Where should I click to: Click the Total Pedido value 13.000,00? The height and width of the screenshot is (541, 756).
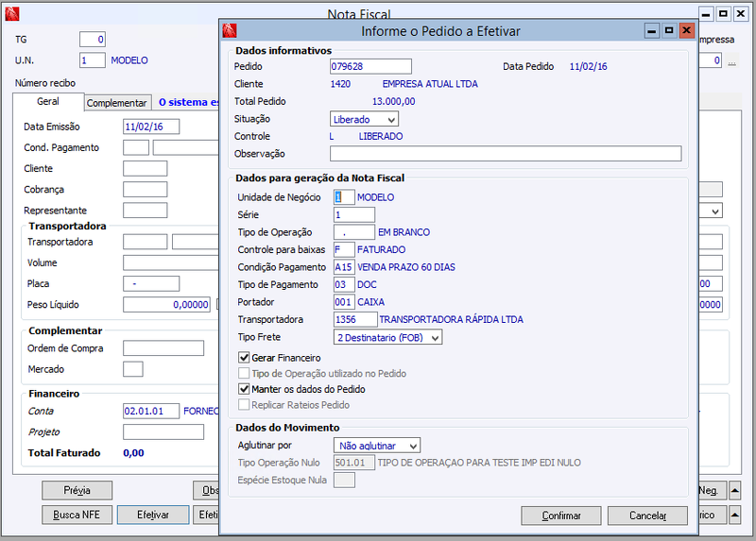tap(393, 102)
